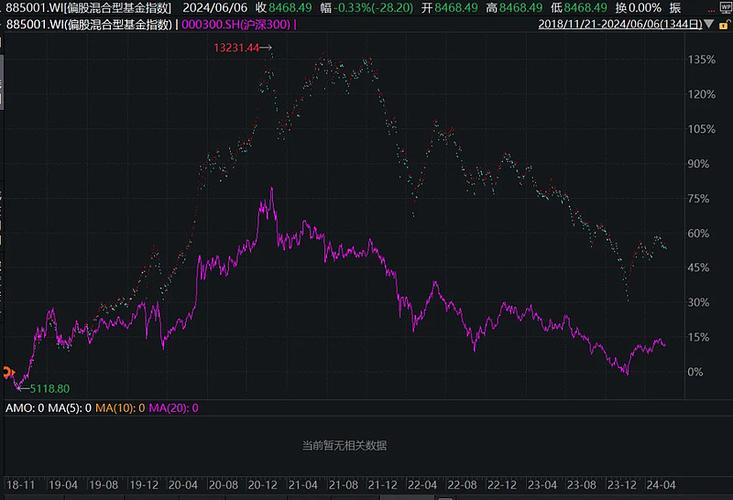733x500 pixels.
Task: Select the MA(20) indicator label
Action: point(174,407)
